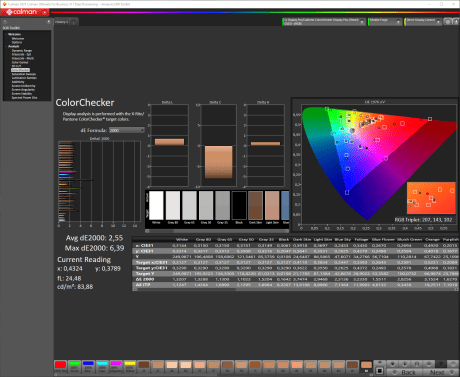Click the cd/m² 83,88 reading
The width and height of the screenshot is (460, 377).
pyautogui.click(x=75, y=287)
